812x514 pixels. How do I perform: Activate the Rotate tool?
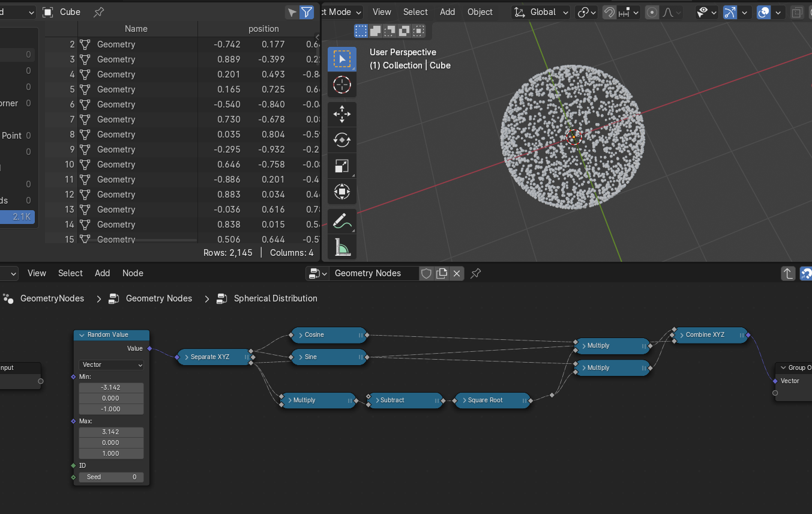pyautogui.click(x=341, y=140)
